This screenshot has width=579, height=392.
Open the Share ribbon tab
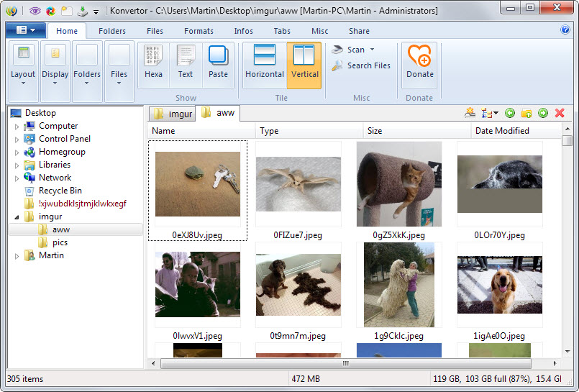point(359,31)
